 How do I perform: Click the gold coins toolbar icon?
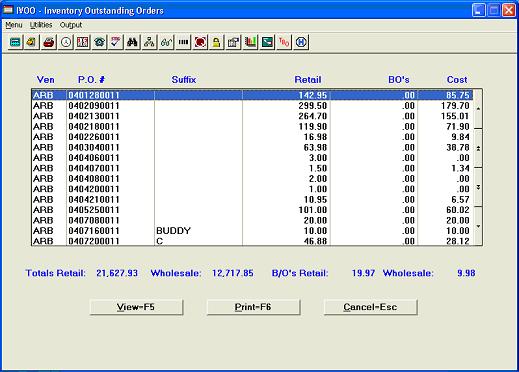[32, 42]
